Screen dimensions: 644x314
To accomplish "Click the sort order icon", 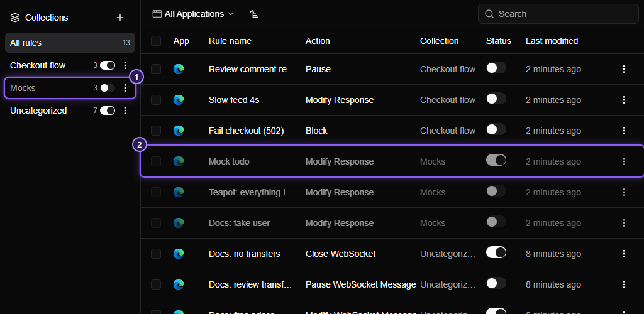I will (254, 14).
